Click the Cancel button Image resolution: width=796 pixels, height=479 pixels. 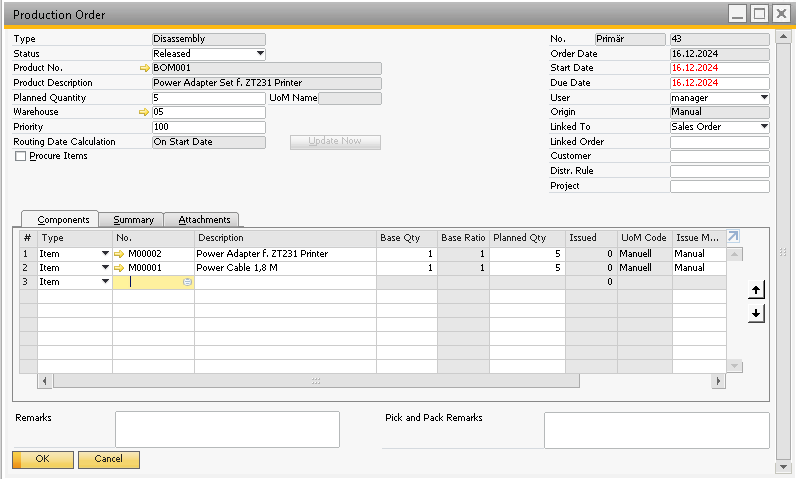[x=108, y=459]
